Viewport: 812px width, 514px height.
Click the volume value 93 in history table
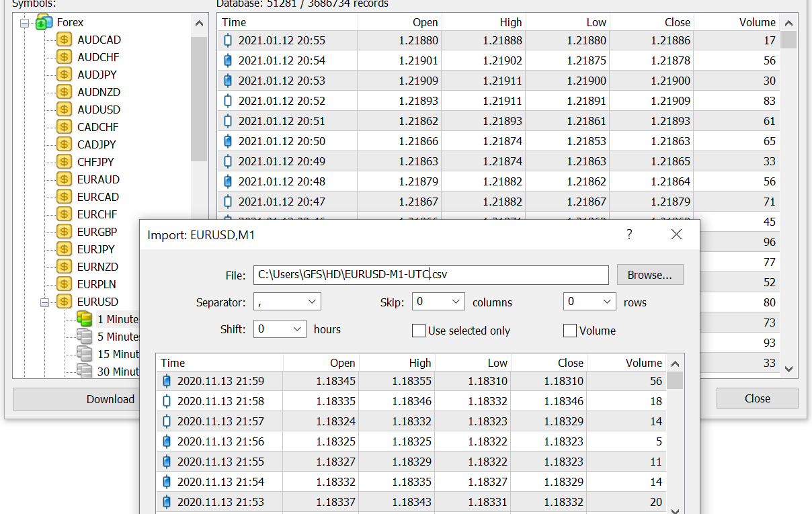coord(770,343)
